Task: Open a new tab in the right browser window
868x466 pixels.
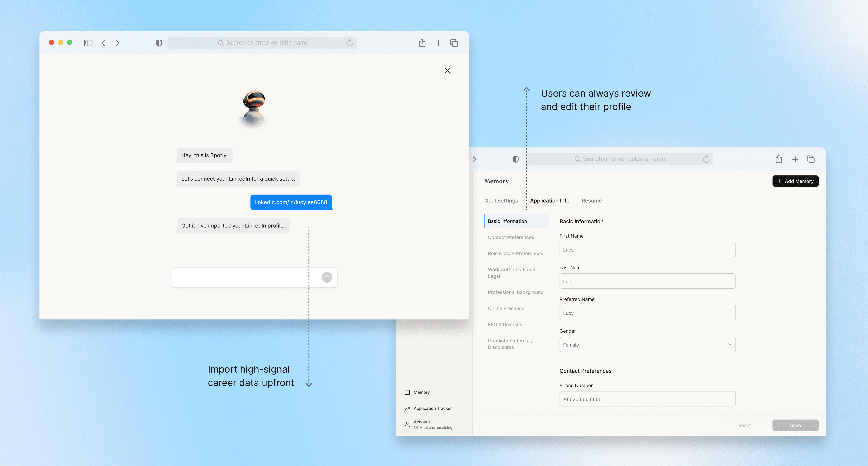Action: [795, 159]
